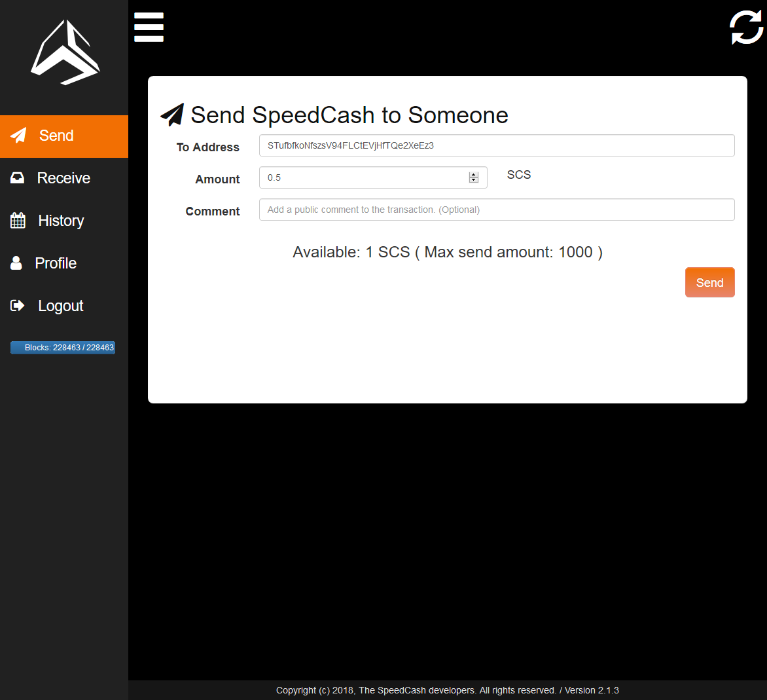The width and height of the screenshot is (767, 700).
Task: Click the paper plane icon in sidebar Send
Action: (18, 136)
